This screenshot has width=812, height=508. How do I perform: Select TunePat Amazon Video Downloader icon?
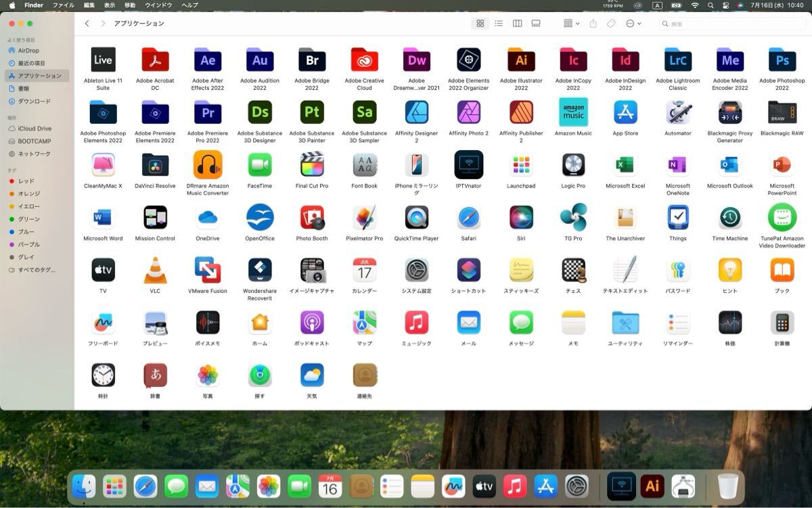782,217
